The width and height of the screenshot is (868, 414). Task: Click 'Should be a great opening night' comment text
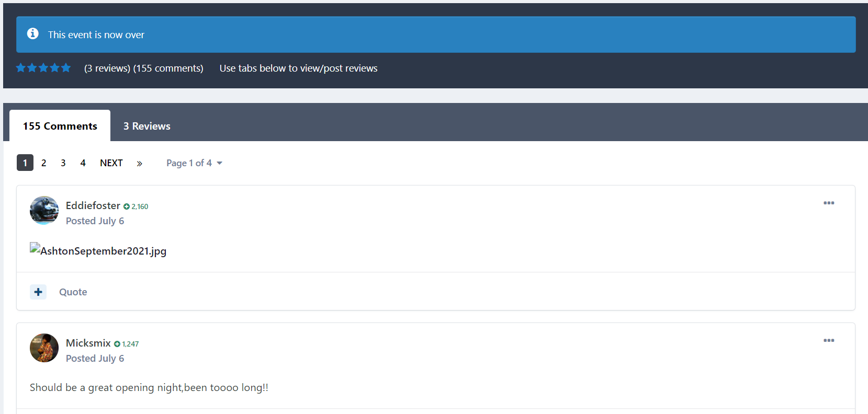[x=149, y=387]
